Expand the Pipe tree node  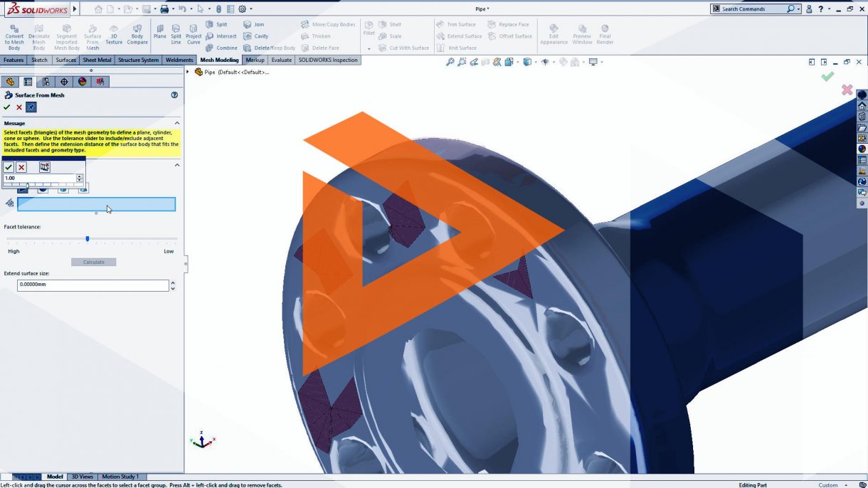pos(189,72)
